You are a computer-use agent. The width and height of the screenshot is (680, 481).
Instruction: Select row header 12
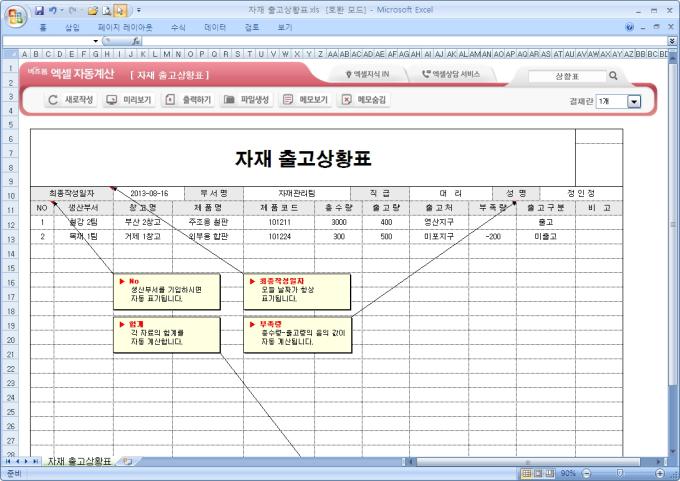click(10, 225)
